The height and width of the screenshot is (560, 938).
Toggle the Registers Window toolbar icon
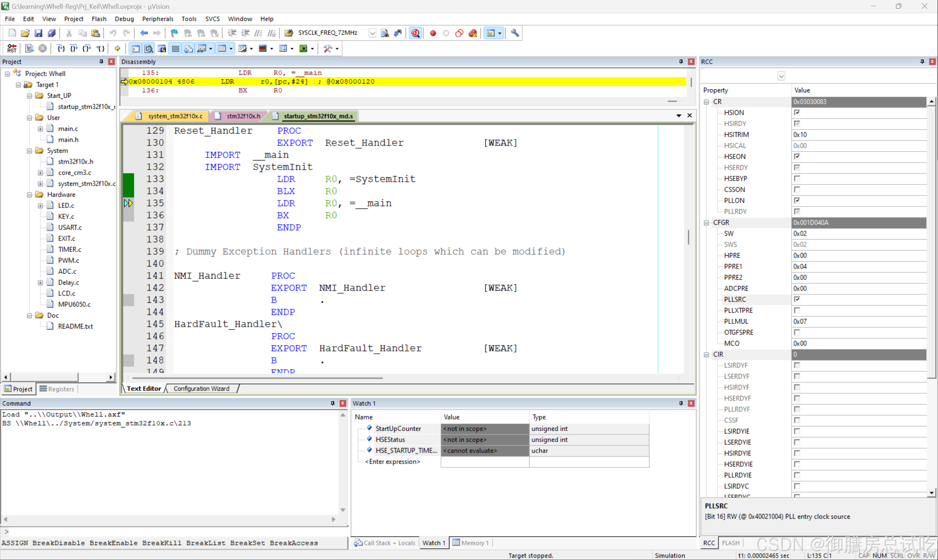[x=175, y=48]
